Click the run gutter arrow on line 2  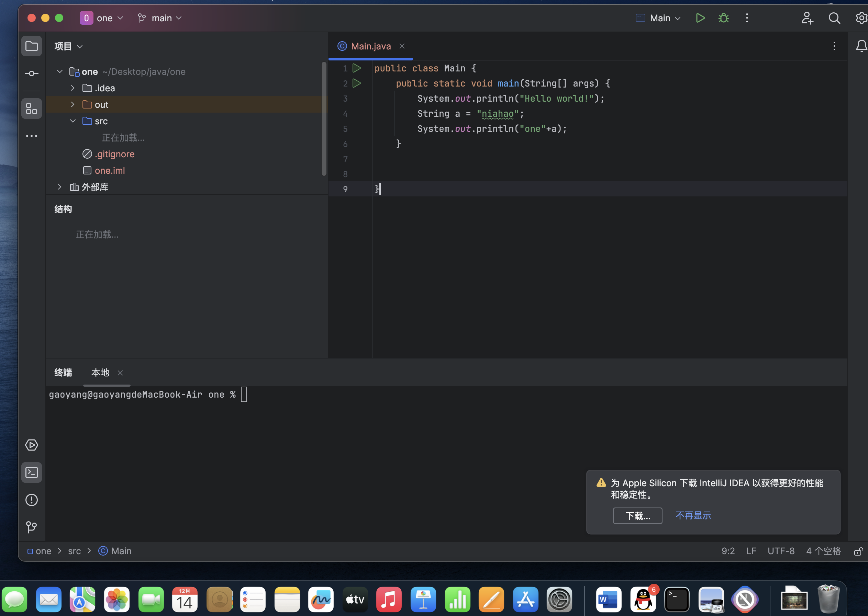356,83
